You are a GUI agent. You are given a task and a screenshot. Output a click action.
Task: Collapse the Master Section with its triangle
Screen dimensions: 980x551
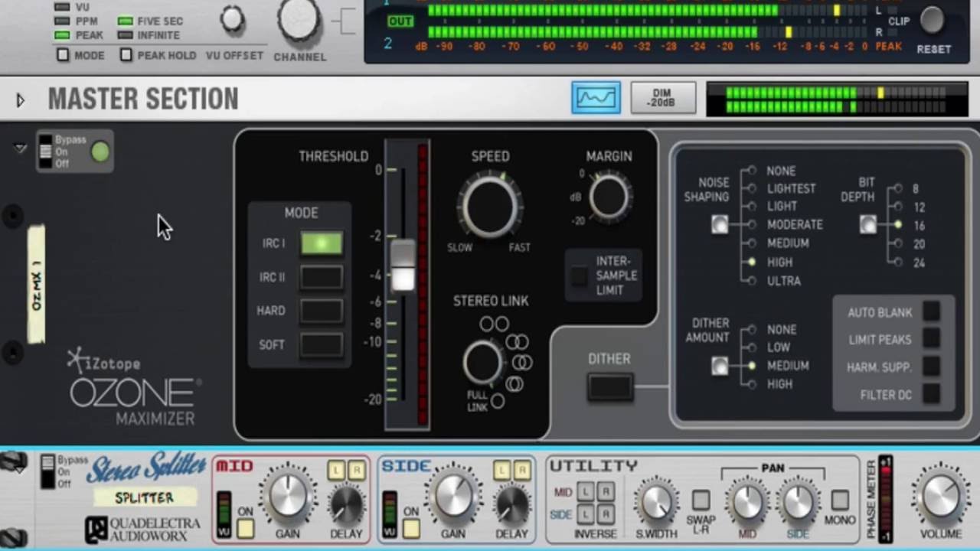click(21, 100)
